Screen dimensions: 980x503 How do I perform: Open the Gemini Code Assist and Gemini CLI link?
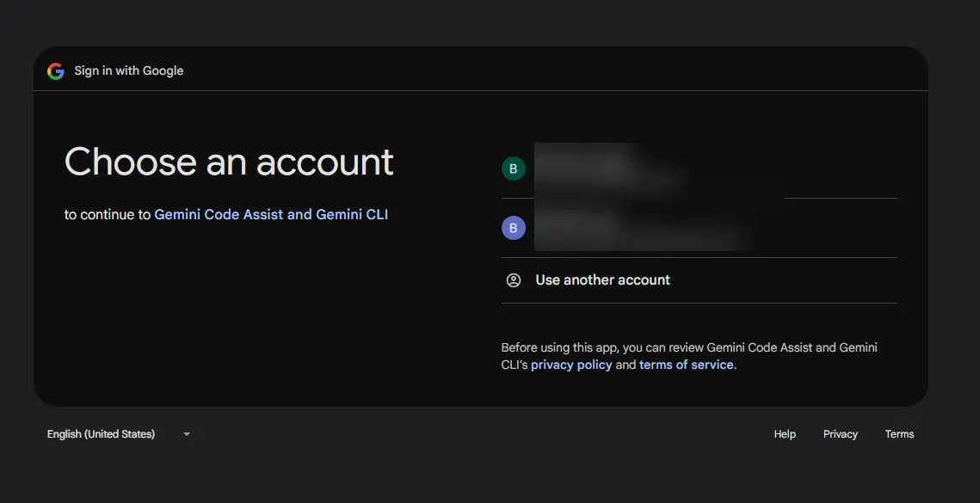coord(271,214)
